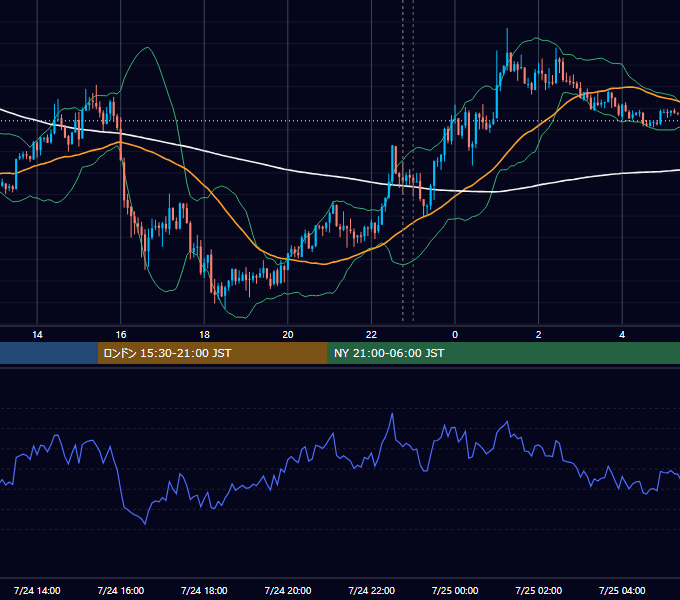Click the 7/25 04:00 date label
The height and width of the screenshot is (600, 680).
(x=622, y=590)
